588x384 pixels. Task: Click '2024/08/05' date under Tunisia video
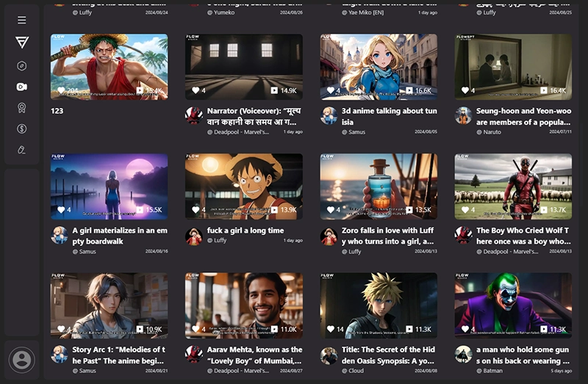[x=426, y=132]
